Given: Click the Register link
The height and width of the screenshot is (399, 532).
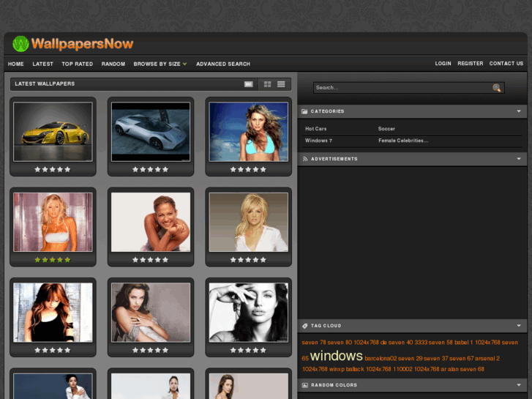Looking at the screenshot, I should pos(471,64).
